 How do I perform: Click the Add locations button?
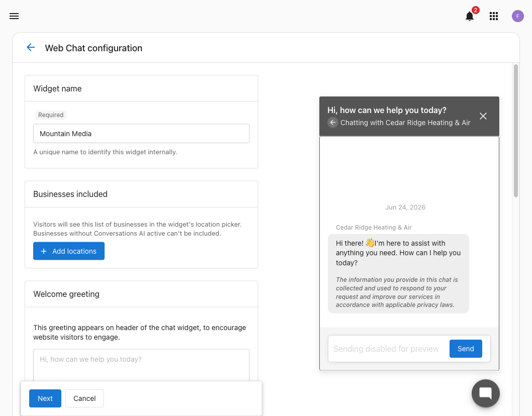click(69, 251)
